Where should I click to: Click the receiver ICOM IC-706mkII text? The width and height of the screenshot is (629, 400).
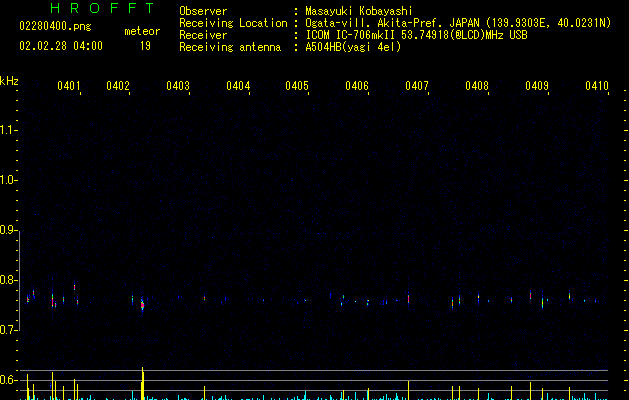point(416,35)
